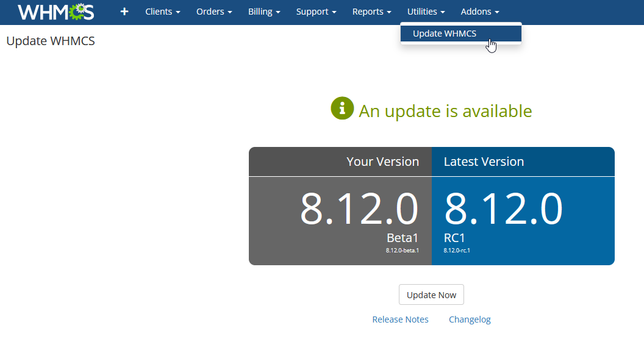Click the Update WHMCS page title
This screenshot has height=339, width=644.
click(x=51, y=41)
